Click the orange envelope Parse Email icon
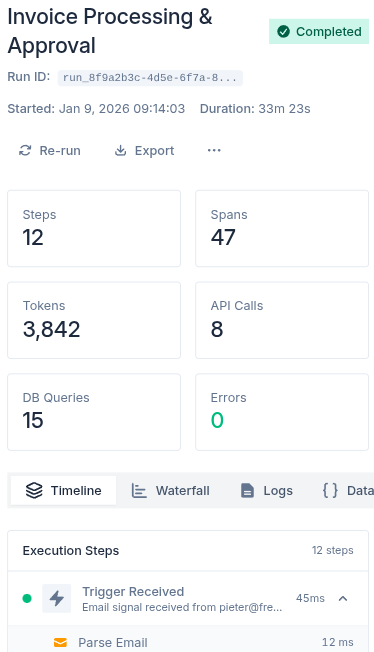This screenshot has width=374, height=652. click(x=60, y=642)
